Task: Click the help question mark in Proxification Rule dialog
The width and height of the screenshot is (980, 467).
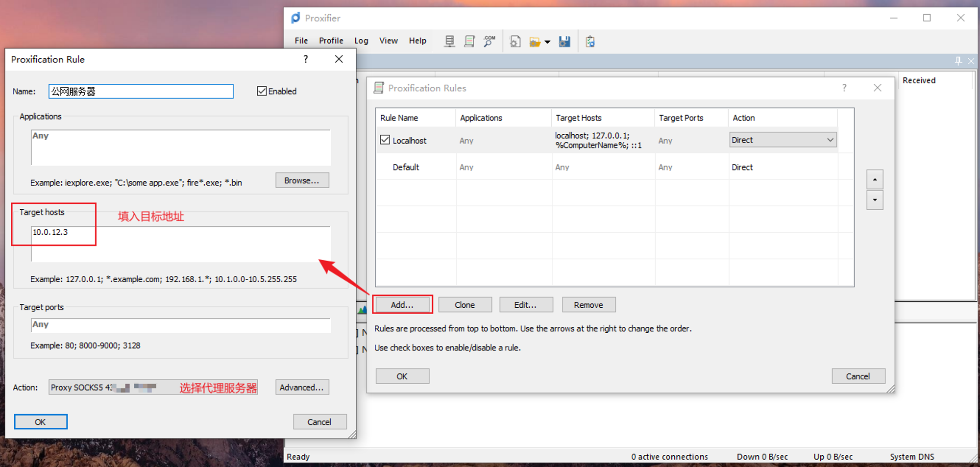Action: (x=306, y=59)
